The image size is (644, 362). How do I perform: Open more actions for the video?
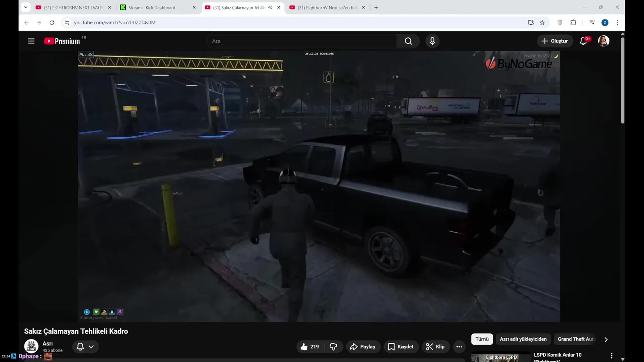(459, 347)
